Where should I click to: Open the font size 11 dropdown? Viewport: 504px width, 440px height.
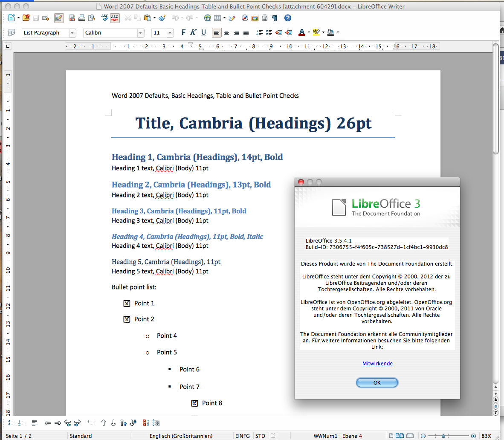coord(170,33)
